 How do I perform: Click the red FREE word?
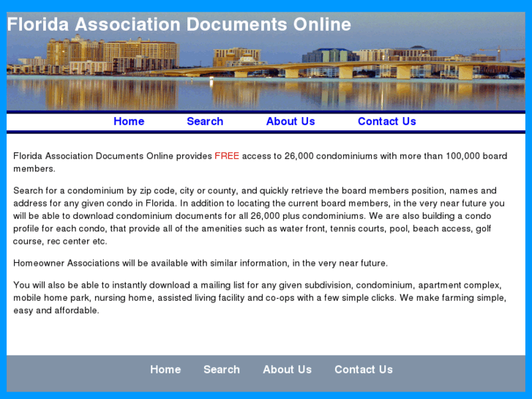pos(227,156)
